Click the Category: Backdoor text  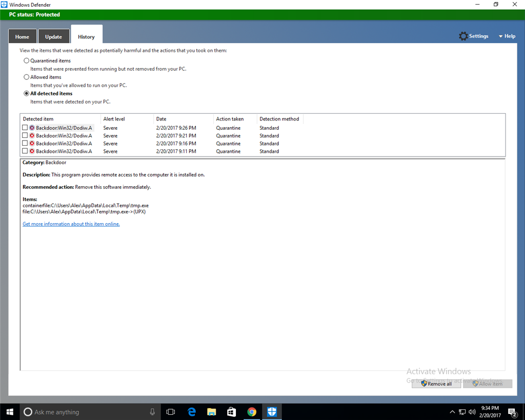[44, 163]
